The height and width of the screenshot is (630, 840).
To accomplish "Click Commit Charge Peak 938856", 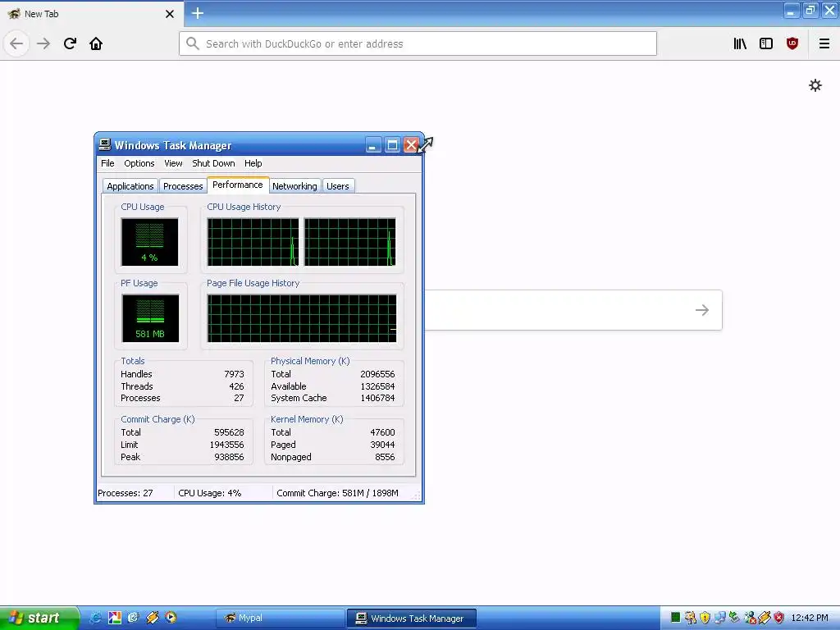I will (x=229, y=457).
